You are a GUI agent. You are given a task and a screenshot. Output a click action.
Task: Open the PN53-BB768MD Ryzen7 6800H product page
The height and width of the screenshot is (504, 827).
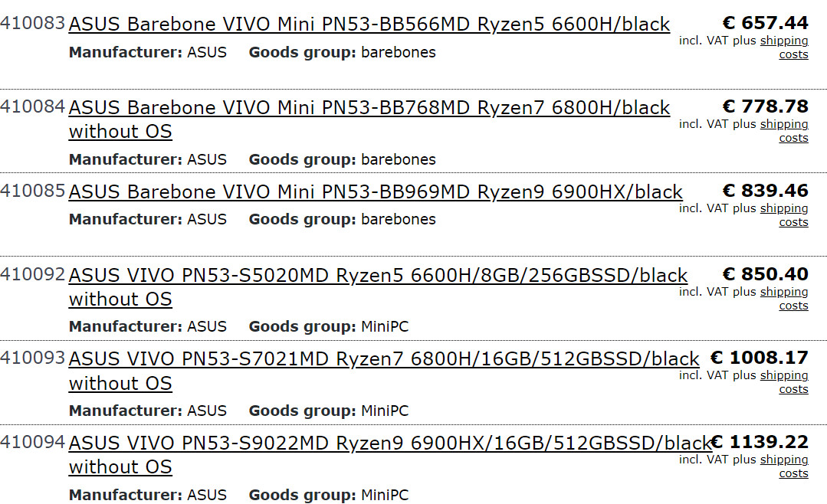pos(368,107)
